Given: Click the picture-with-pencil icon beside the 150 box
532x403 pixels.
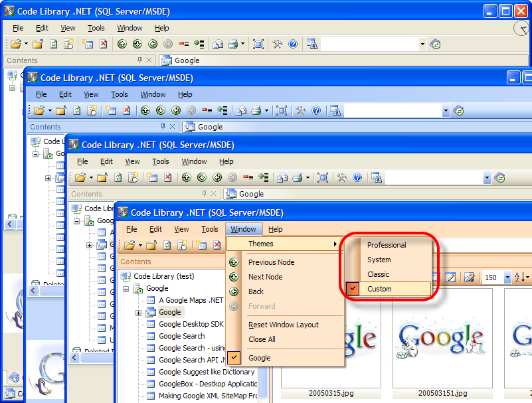Looking at the screenshot, I should tap(469, 278).
